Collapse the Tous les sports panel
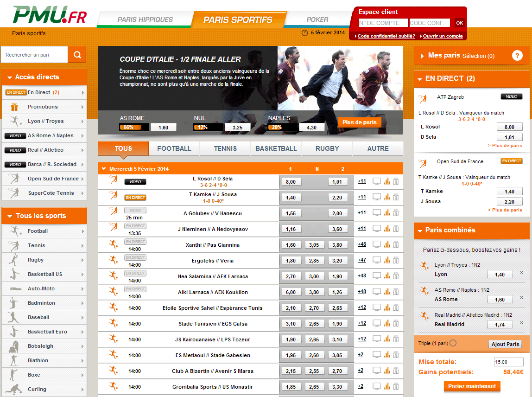The height and width of the screenshot is (397, 532). tap(10, 216)
